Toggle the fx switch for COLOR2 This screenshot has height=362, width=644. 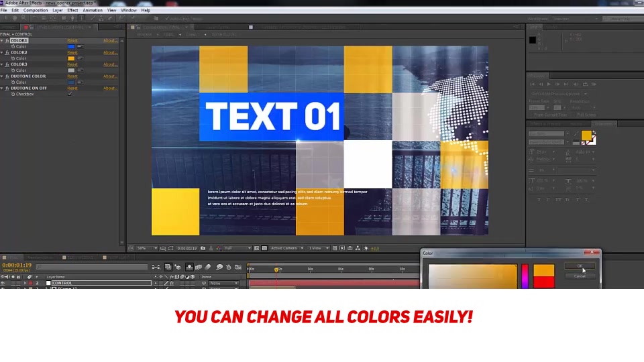tap(7, 52)
